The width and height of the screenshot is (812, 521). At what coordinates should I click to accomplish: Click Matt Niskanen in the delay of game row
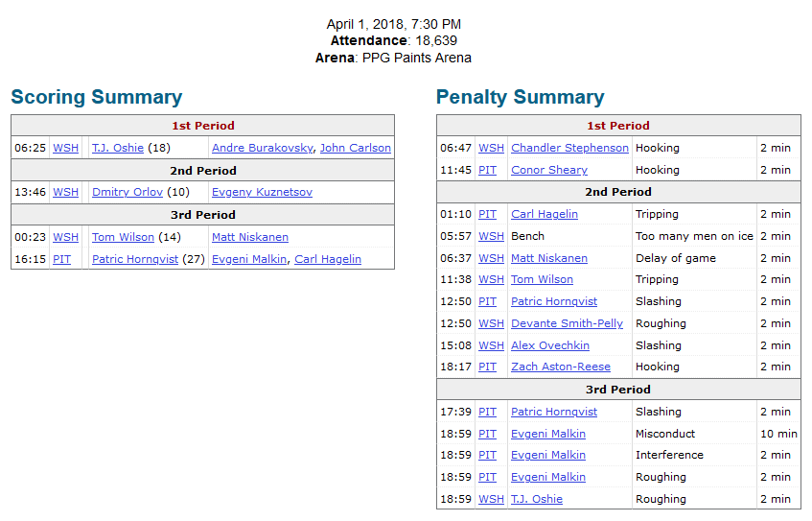549,258
